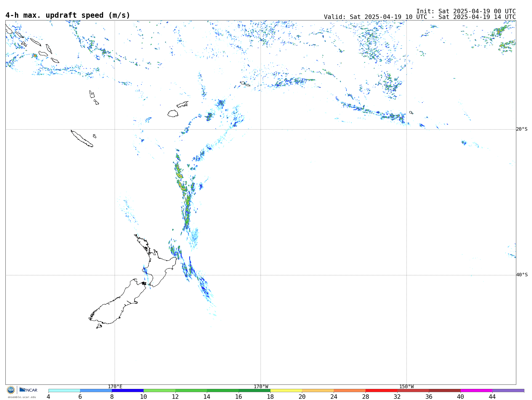Screen dimensions: 532x400
Task: Click the colorbar tick label 24
Action: (334, 397)
